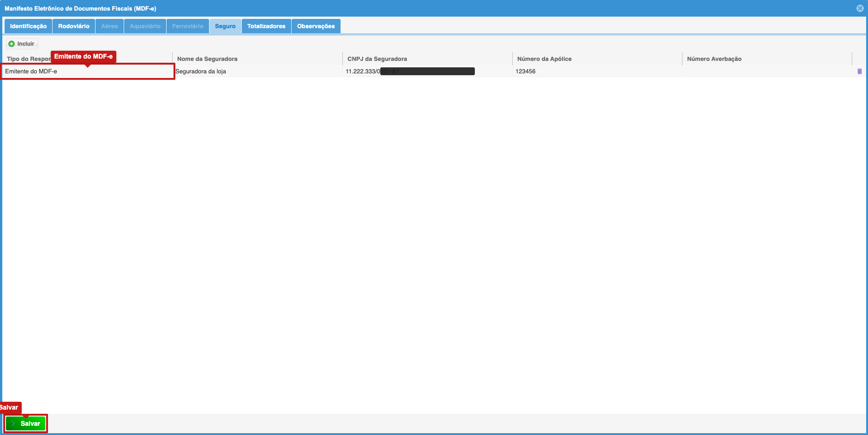Click the Incluir button
868x435 pixels.
(22, 44)
